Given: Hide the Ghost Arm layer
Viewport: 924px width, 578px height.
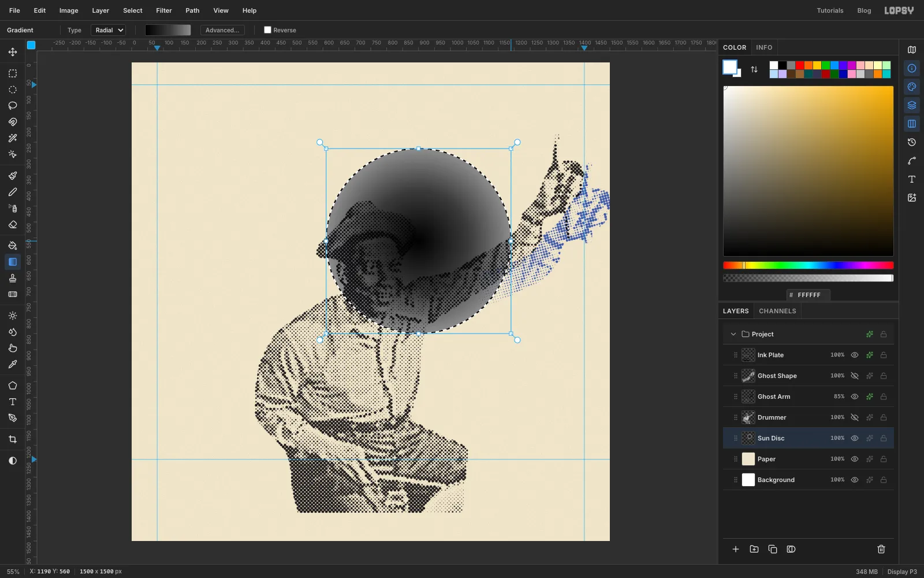Looking at the screenshot, I should click(855, 397).
